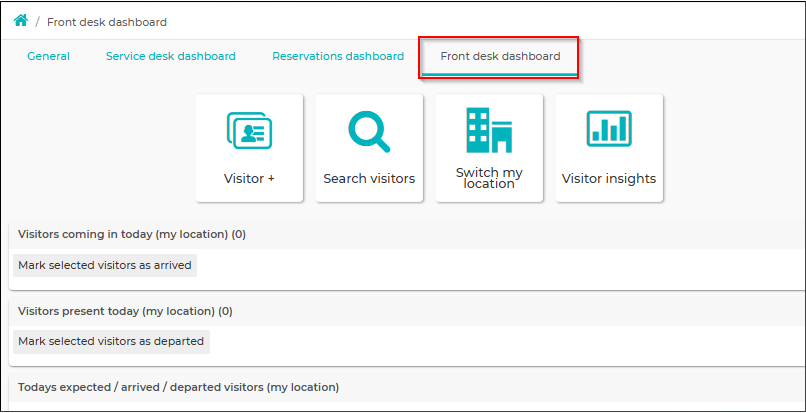Click the Search visitors tile label
This screenshot has height=413, width=806.
pyautogui.click(x=369, y=178)
